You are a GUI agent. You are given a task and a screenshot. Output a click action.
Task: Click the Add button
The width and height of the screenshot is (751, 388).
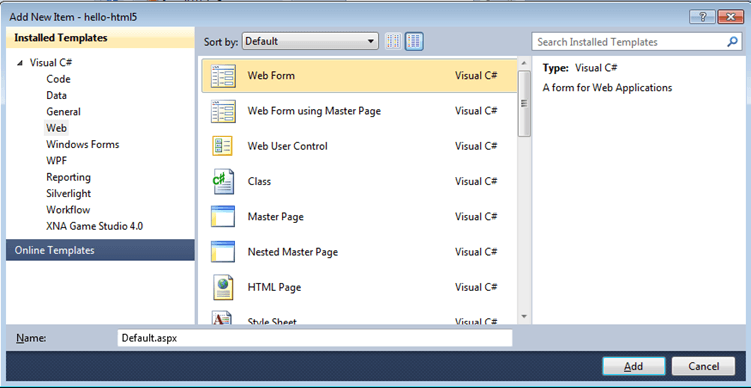634,366
